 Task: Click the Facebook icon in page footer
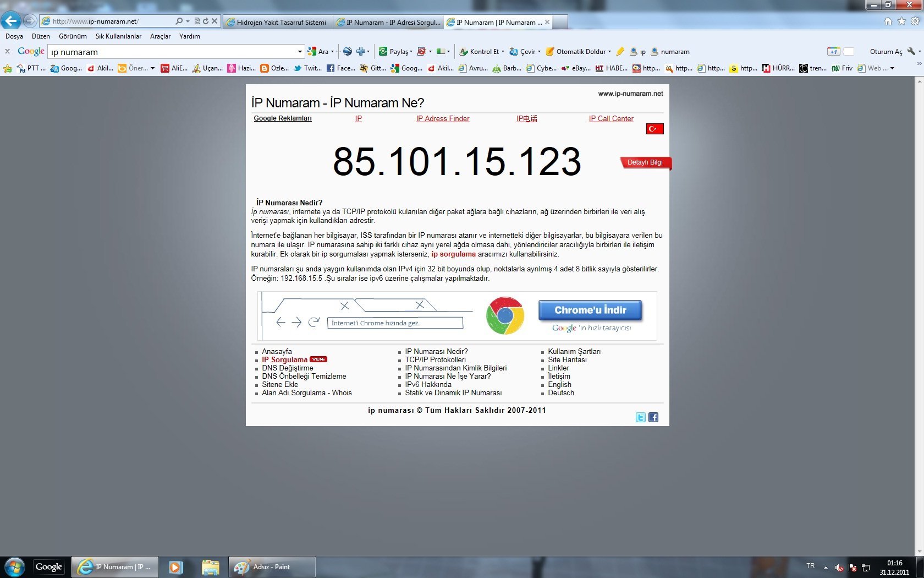653,417
